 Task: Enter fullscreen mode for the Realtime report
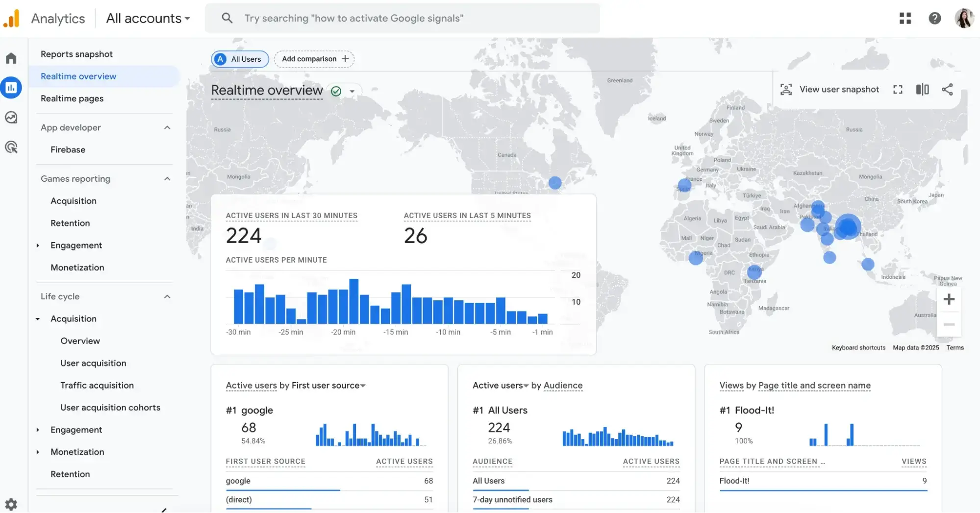point(898,89)
